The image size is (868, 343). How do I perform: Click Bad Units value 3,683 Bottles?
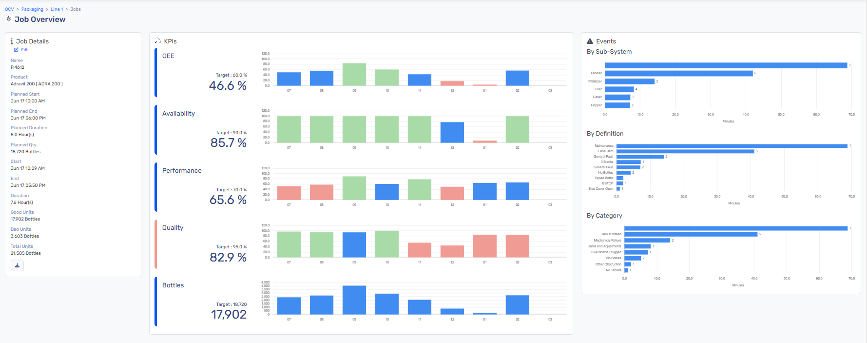click(x=25, y=236)
